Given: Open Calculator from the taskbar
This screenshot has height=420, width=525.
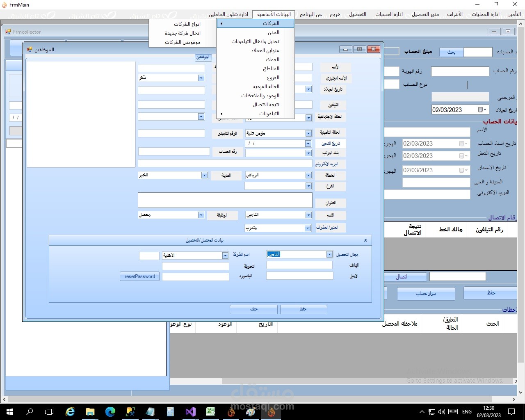Looking at the screenshot, I should coord(170,411).
